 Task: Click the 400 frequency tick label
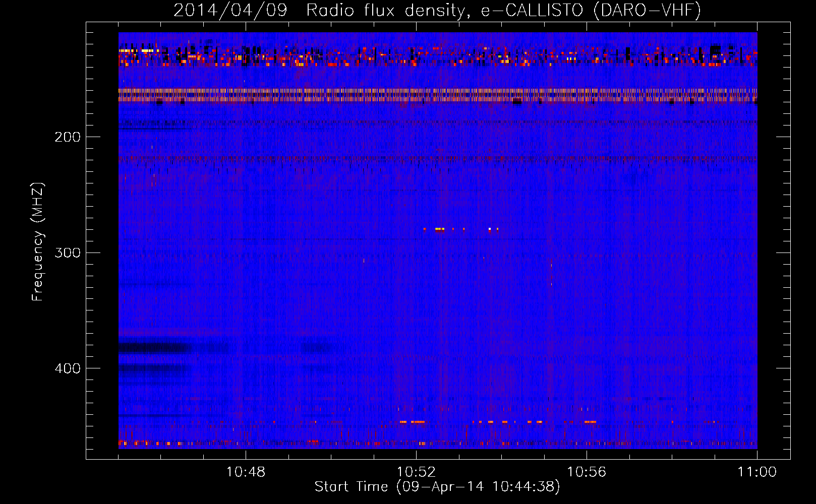pos(68,368)
